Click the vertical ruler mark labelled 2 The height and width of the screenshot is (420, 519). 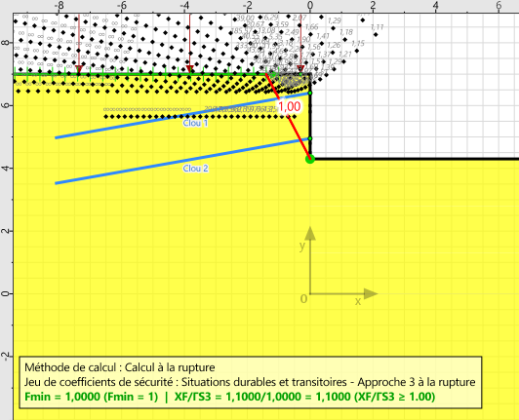point(6,231)
